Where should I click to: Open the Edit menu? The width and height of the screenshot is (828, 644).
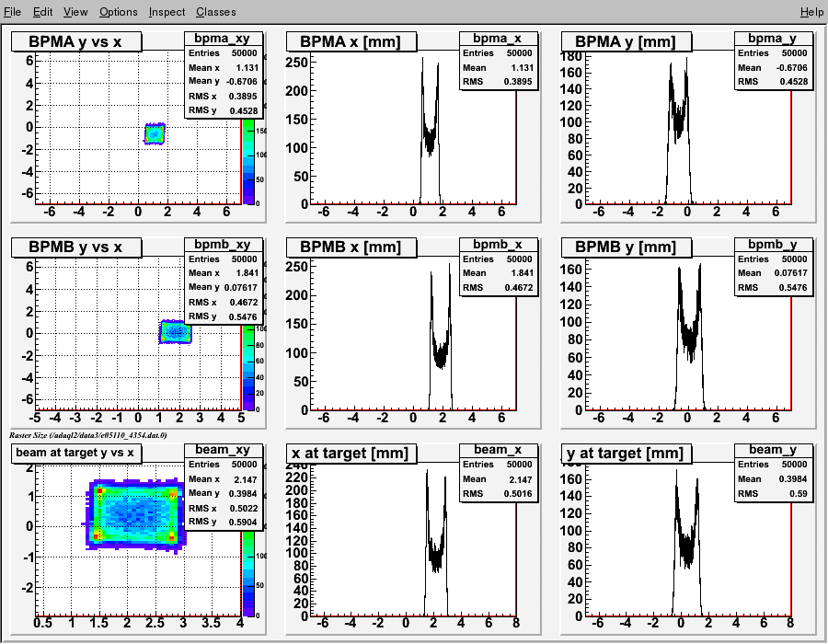(x=42, y=12)
